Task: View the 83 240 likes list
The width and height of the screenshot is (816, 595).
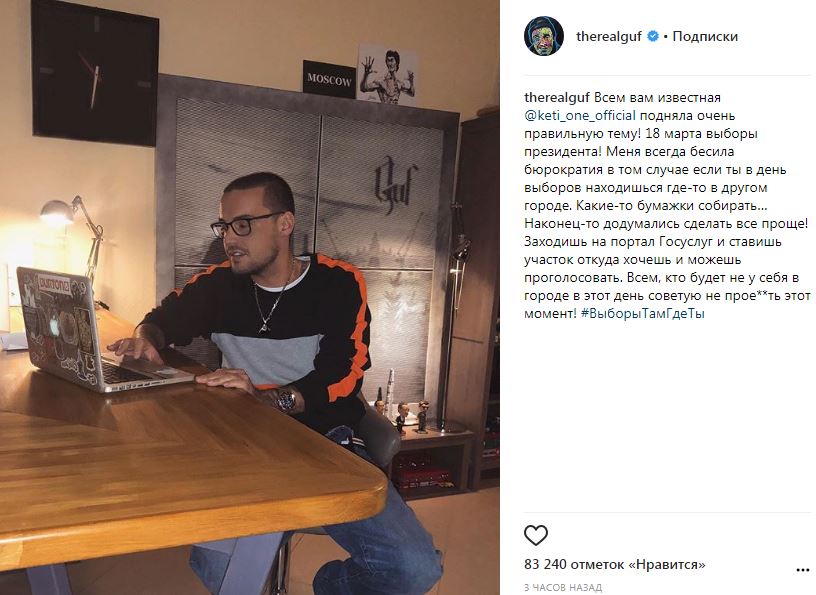Action: pyautogui.click(x=615, y=564)
